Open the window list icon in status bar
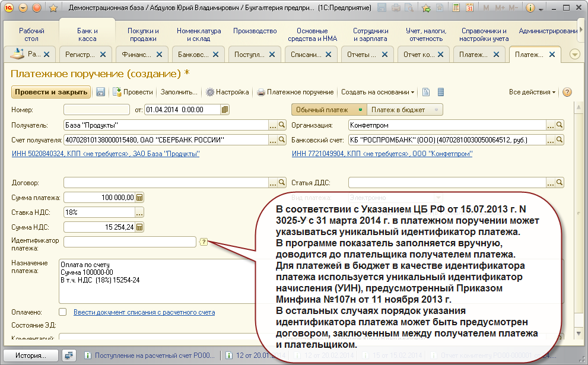 pyautogui.click(x=69, y=356)
